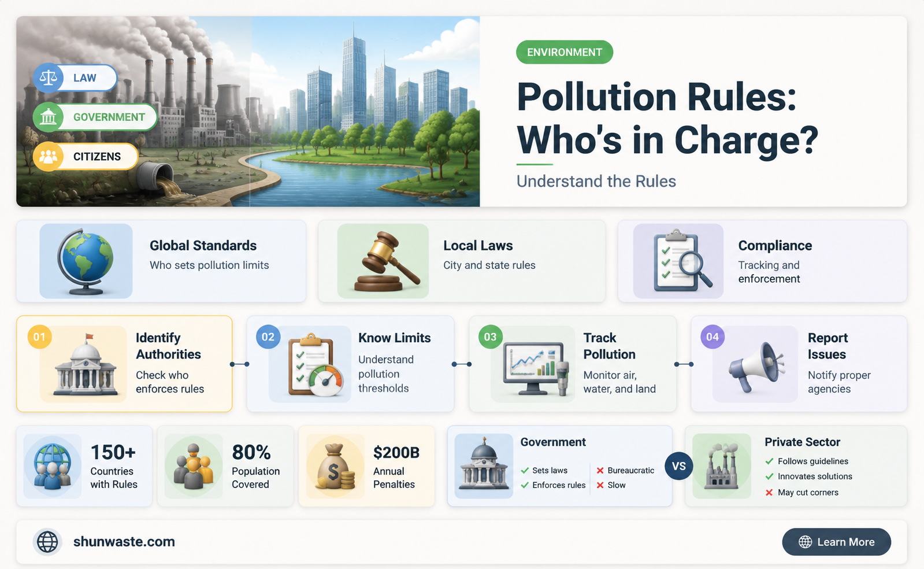
Task: Click the red X next to Bureaucratic
Action: click(600, 471)
